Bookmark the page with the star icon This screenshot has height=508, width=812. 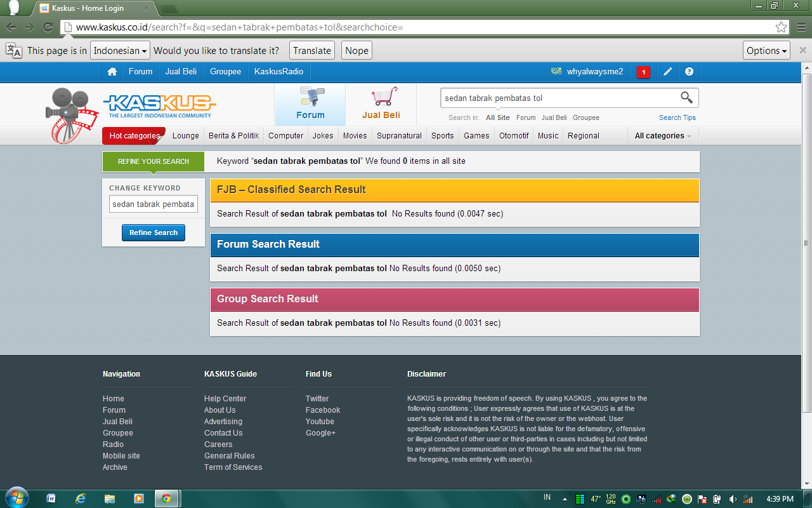coord(781,27)
